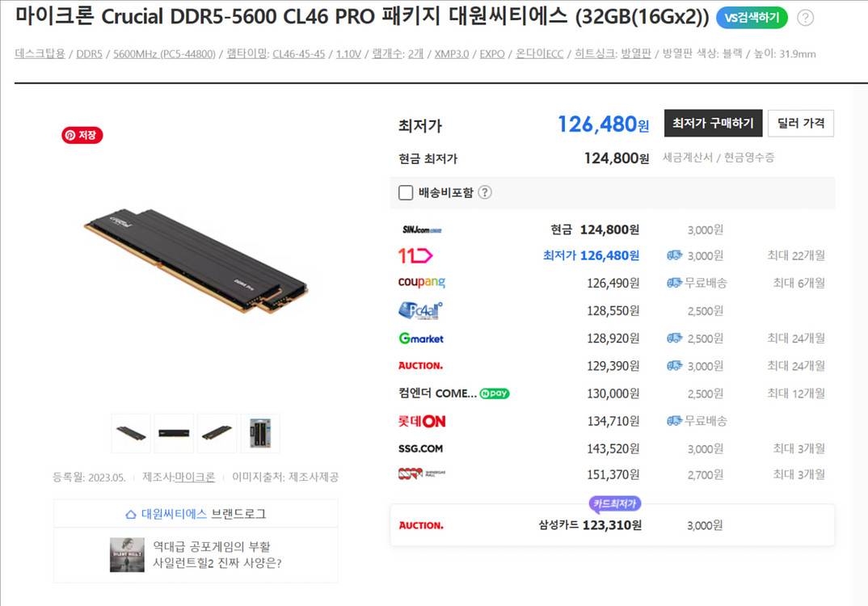The image size is (868, 606).
Task: Click the Pc4all shop logo
Action: tap(420, 310)
